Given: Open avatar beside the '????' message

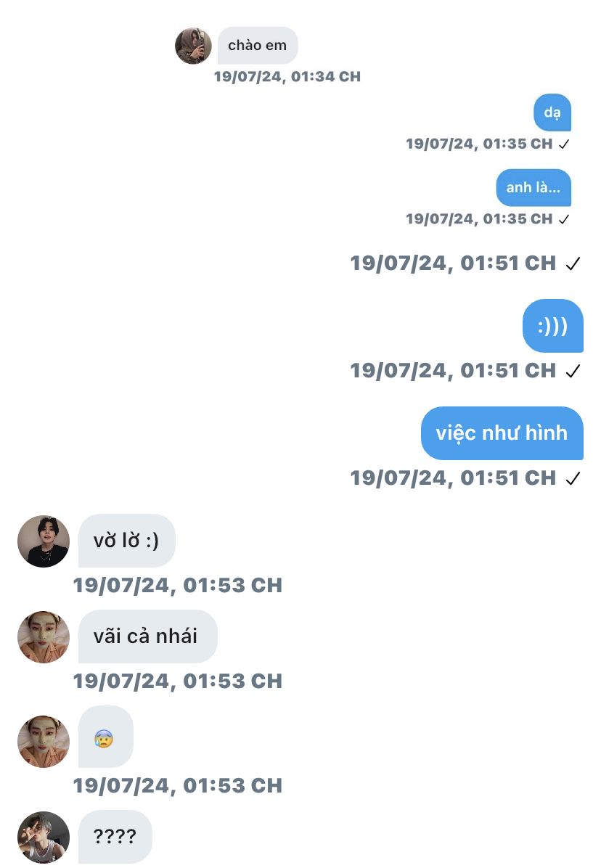Looking at the screenshot, I should pos(44,837).
